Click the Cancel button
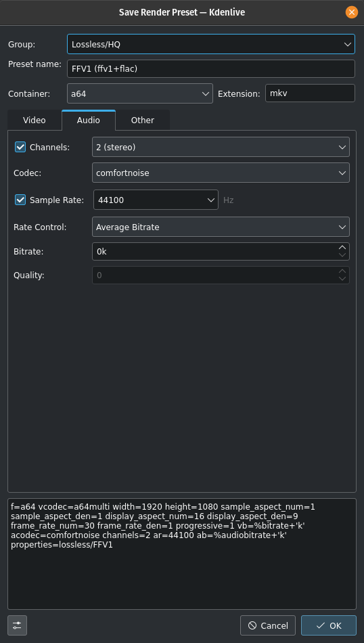Image resolution: width=364 pixels, height=643 pixels. tap(268, 625)
